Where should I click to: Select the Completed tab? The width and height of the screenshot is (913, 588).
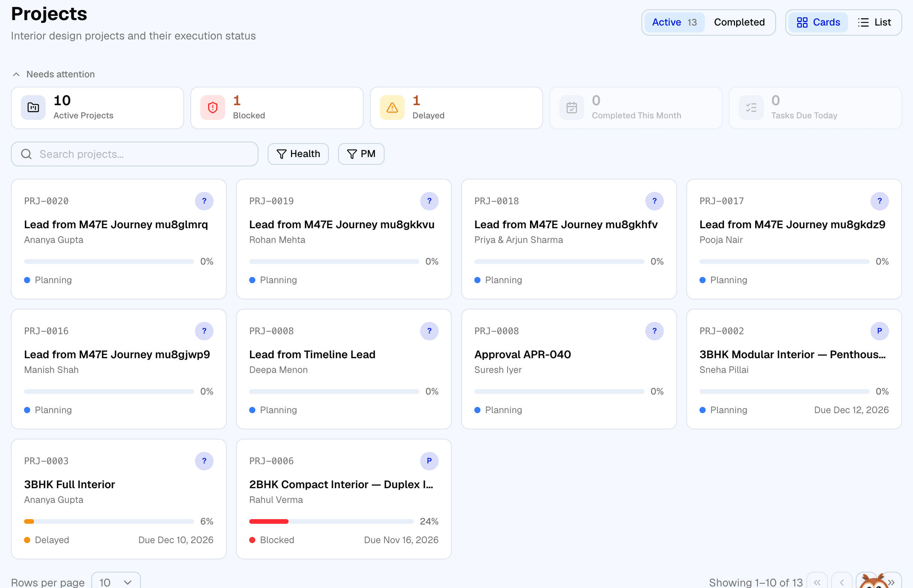coord(739,22)
